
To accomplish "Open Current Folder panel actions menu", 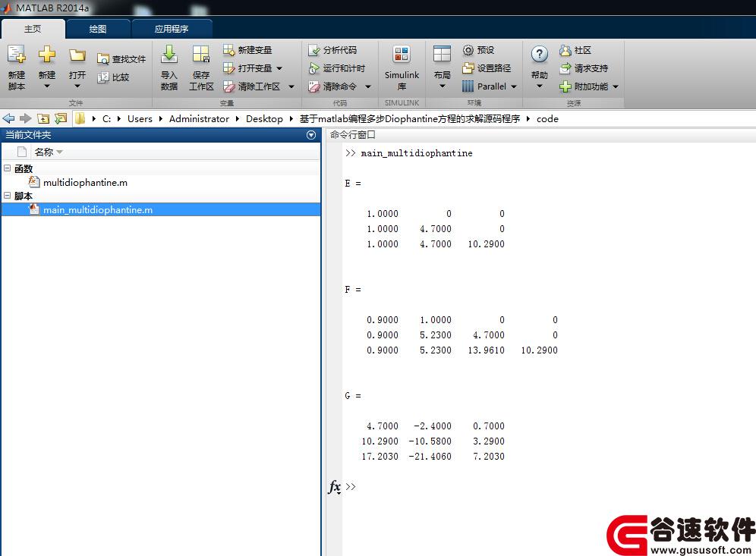I will [x=311, y=135].
